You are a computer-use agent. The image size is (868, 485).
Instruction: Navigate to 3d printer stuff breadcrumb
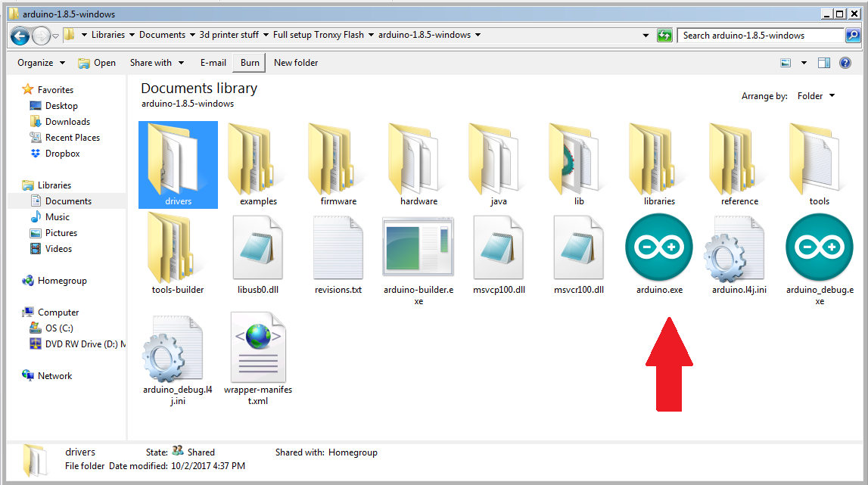click(x=229, y=34)
